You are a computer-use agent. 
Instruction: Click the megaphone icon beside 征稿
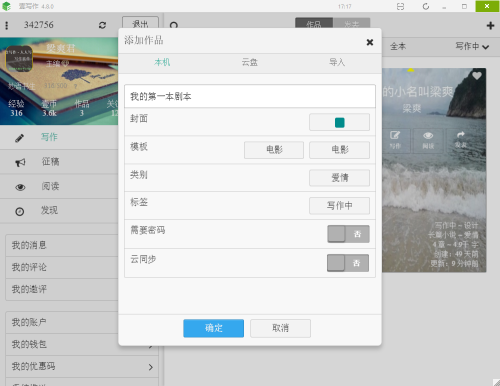(x=20, y=162)
